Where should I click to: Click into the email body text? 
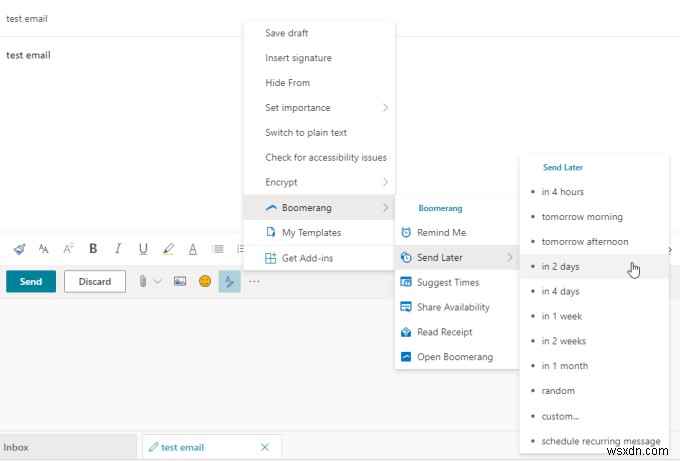pyautogui.click(x=28, y=56)
